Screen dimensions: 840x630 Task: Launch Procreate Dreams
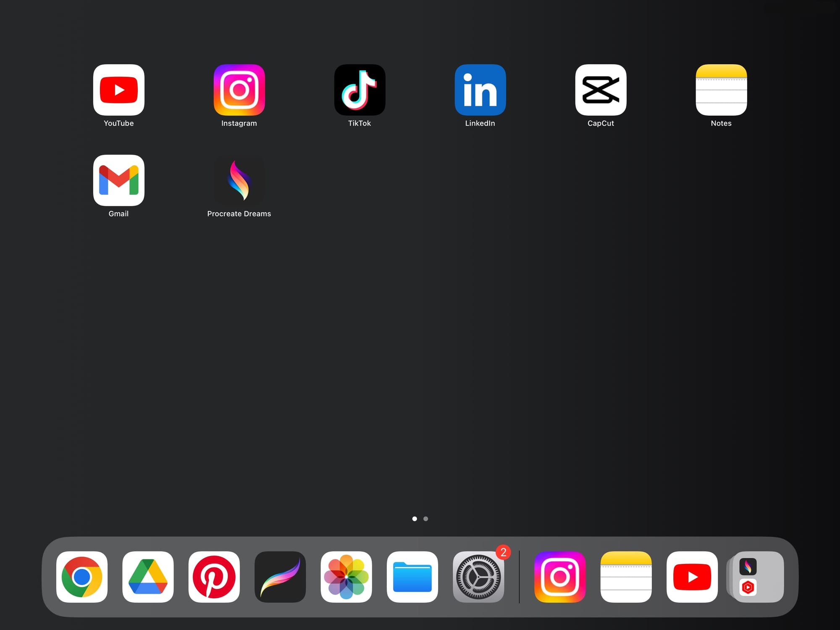coord(239,180)
